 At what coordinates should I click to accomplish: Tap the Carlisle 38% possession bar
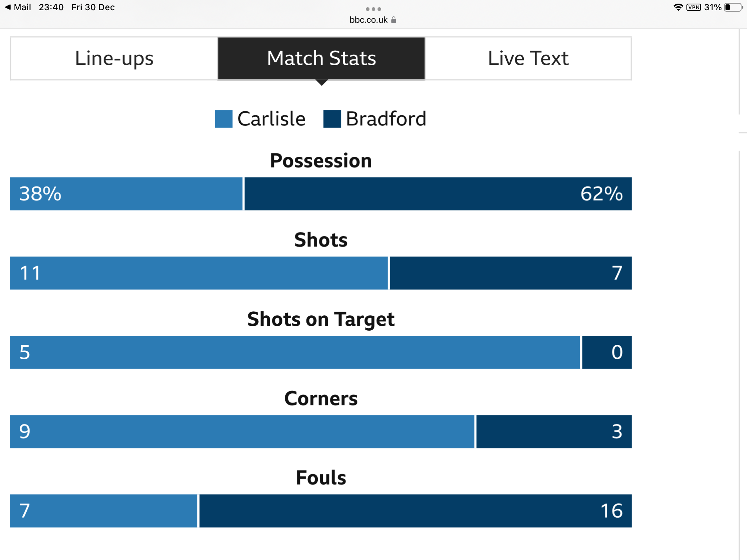pos(126,194)
